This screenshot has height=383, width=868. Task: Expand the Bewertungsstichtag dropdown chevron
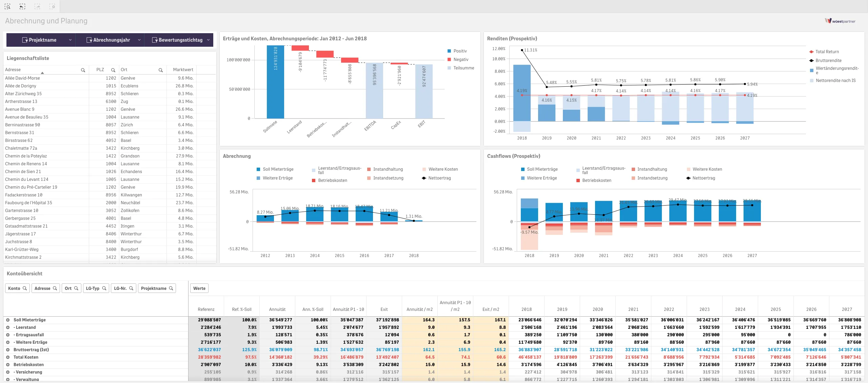[208, 40]
